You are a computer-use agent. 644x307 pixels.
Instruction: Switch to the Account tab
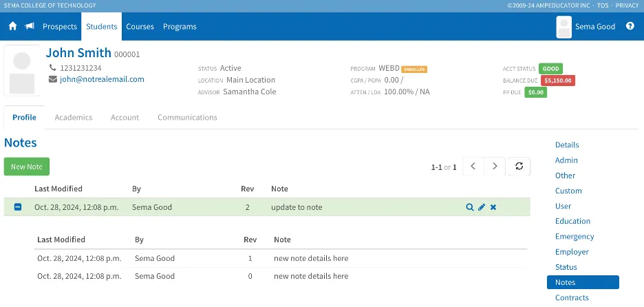point(125,118)
